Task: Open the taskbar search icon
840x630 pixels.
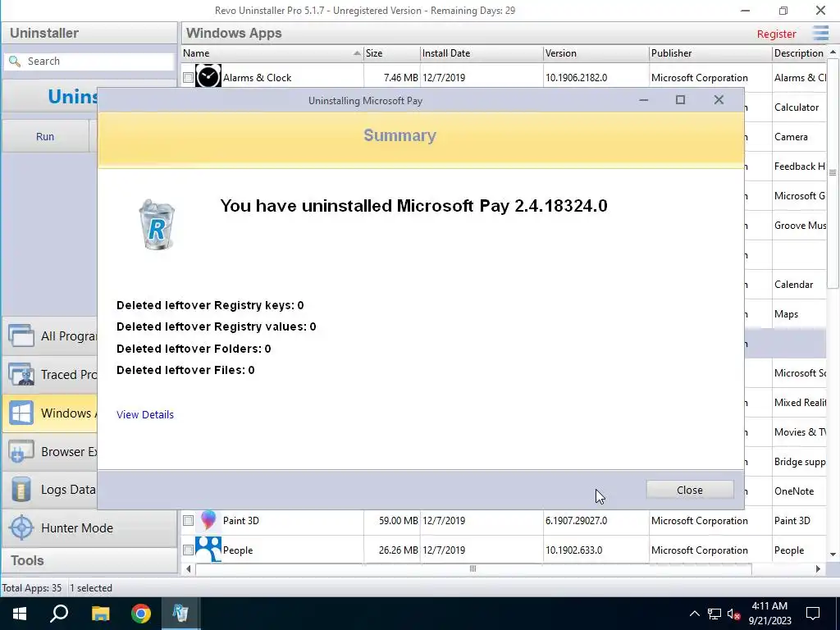Action: [x=59, y=614]
